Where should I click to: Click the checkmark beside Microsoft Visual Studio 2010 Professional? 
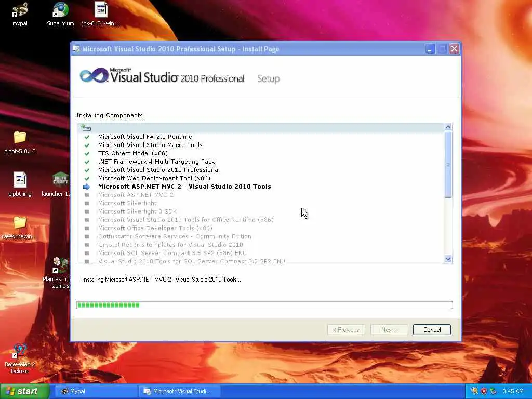[87, 170]
